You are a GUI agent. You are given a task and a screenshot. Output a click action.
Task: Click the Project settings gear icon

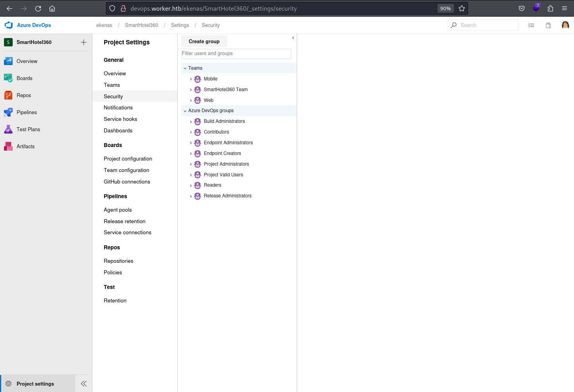coord(8,384)
